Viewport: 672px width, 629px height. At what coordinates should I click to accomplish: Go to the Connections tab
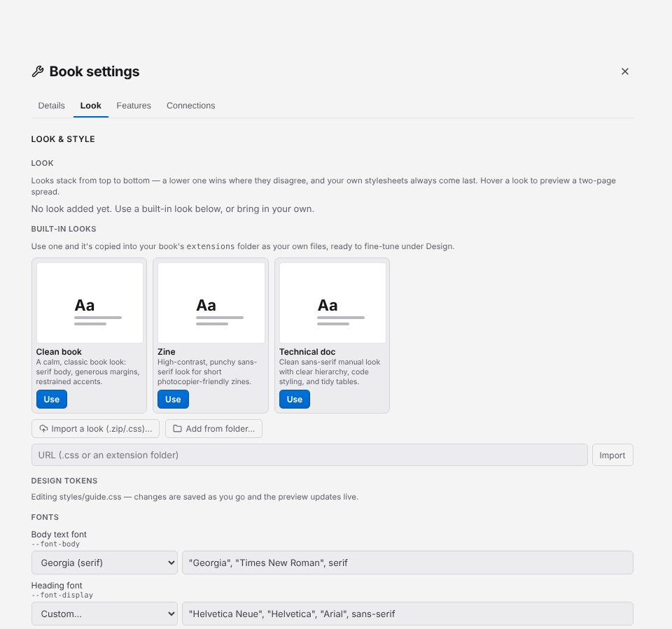point(190,106)
